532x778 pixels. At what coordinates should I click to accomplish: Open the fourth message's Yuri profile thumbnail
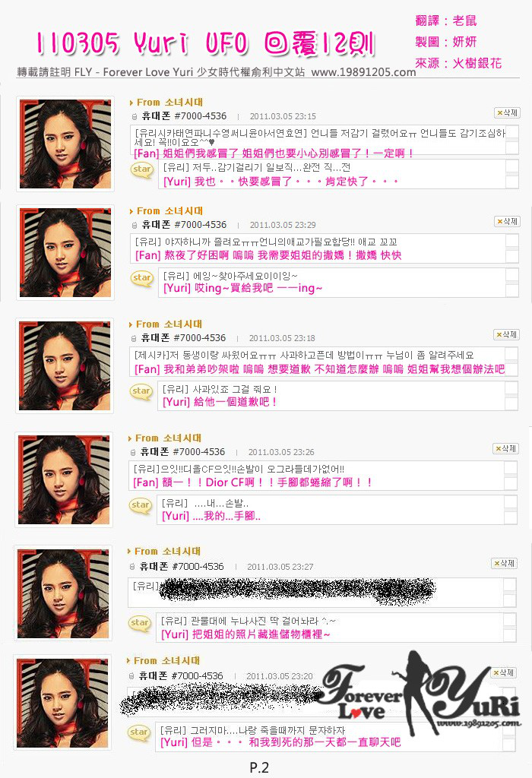click(64, 480)
